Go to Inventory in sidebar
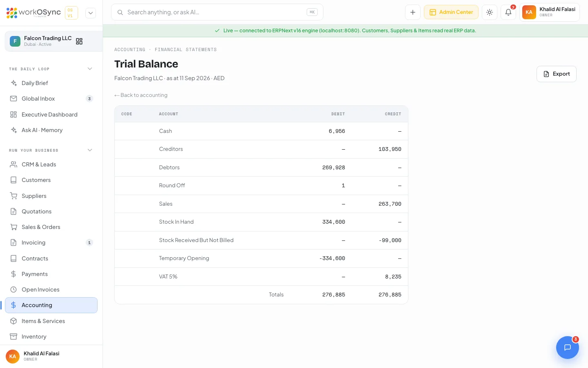The image size is (588, 368). tap(51, 337)
